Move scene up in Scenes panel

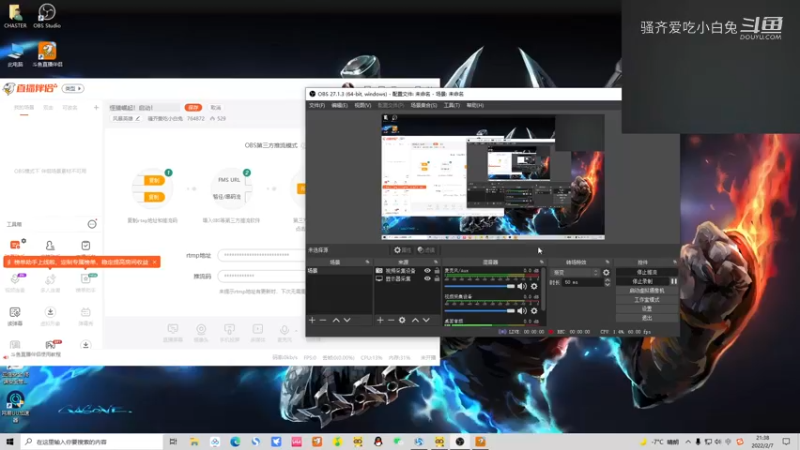[336, 320]
